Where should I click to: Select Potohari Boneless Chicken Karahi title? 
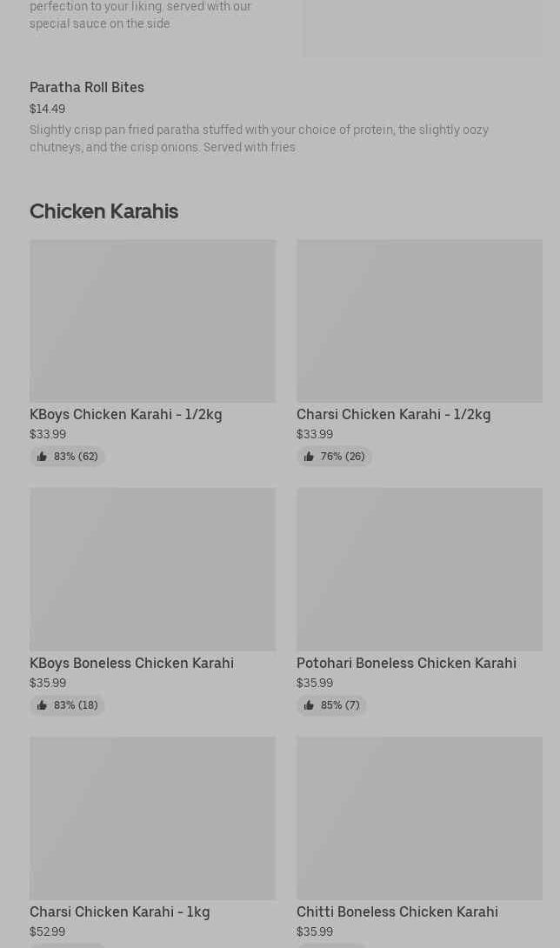click(406, 663)
